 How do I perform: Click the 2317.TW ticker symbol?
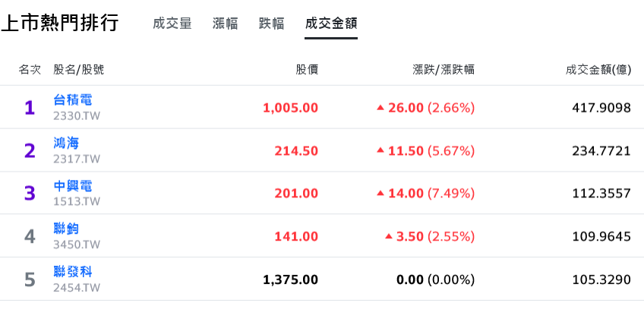[x=77, y=159]
